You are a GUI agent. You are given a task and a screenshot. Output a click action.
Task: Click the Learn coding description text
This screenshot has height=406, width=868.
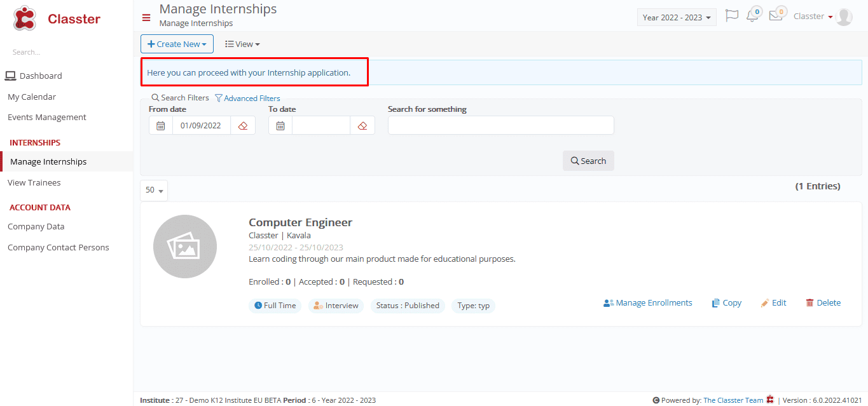[x=382, y=259]
